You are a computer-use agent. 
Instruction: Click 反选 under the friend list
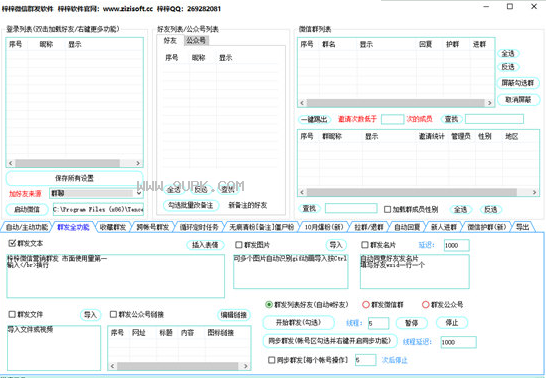pyautogui.click(x=201, y=189)
